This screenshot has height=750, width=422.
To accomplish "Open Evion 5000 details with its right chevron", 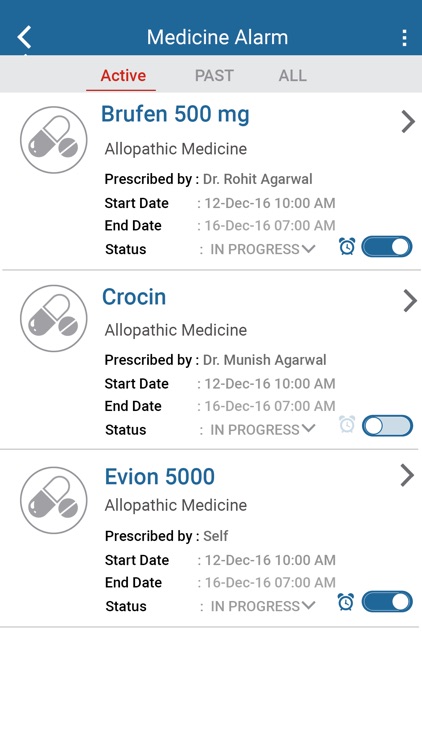I will (x=407, y=476).
